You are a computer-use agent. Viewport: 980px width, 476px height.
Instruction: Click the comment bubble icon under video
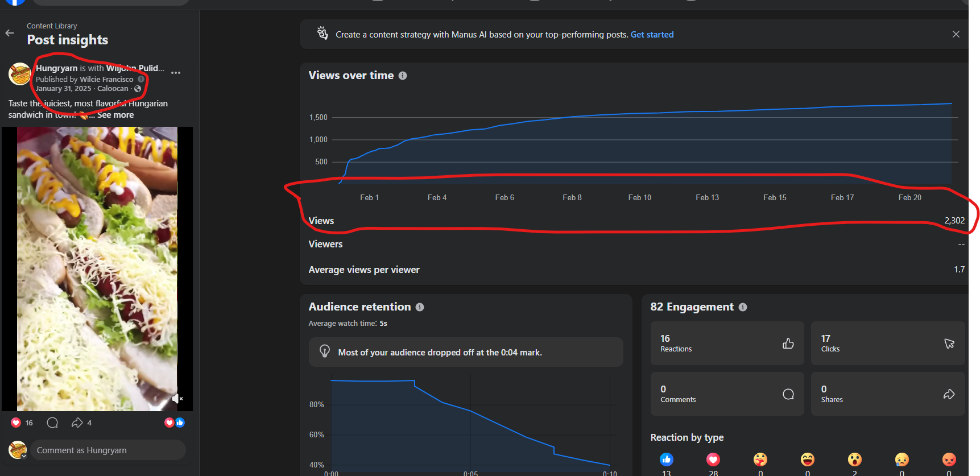point(52,423)
